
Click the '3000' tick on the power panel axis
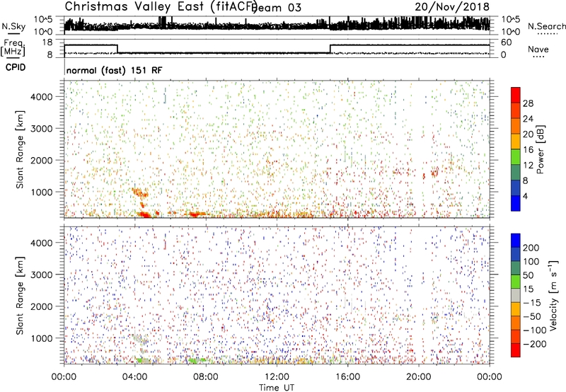(x=42, y=129)
